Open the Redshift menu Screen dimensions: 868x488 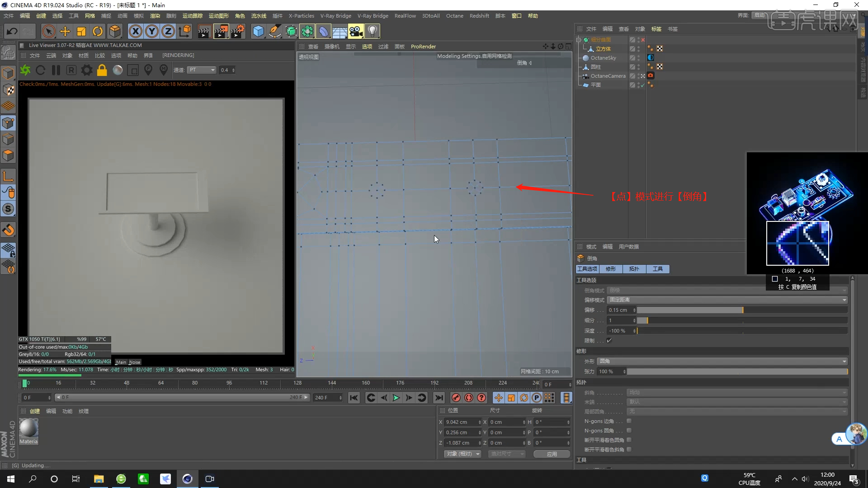[x=479, y=16]
